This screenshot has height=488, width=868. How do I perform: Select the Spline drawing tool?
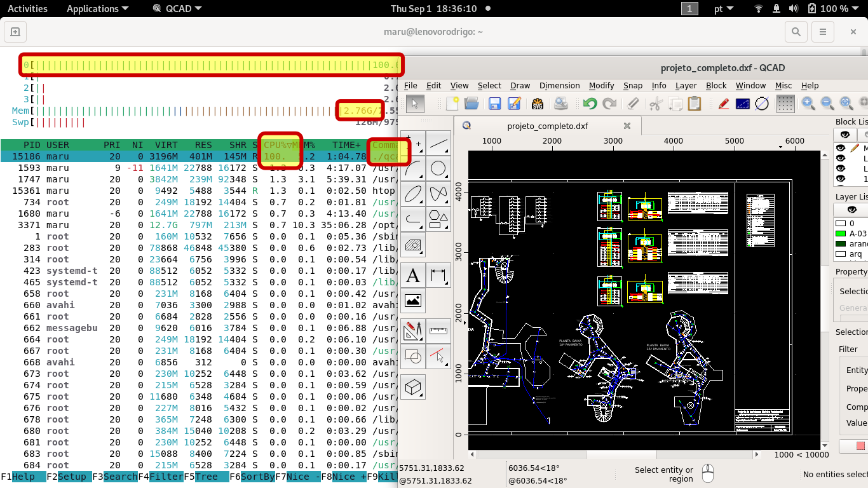click(438, 194)
